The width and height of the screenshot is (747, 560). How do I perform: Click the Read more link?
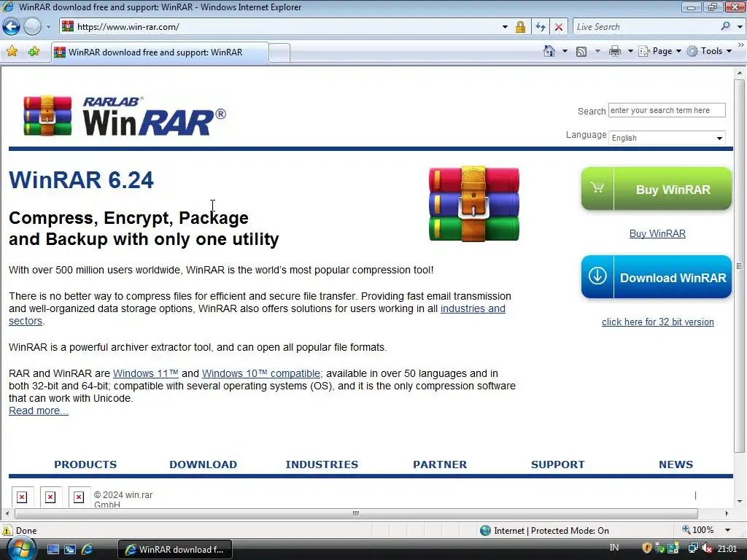pyautogui.click(x=39, y=411)
